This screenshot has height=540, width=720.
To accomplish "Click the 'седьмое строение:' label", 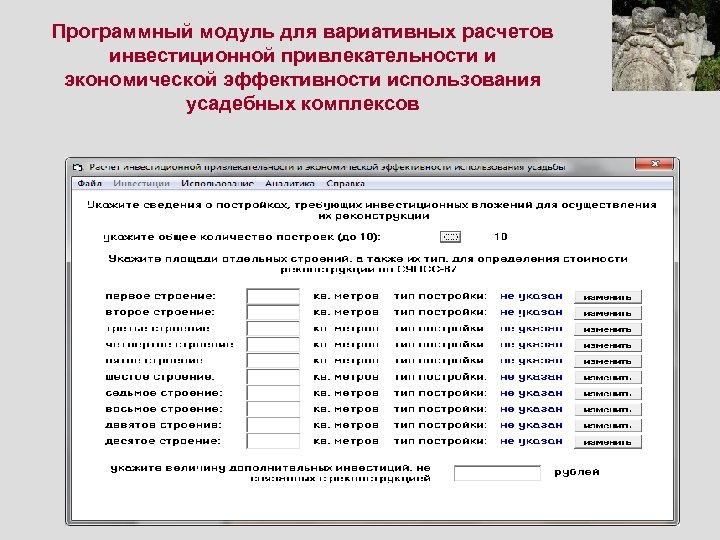I will (164, 393).
